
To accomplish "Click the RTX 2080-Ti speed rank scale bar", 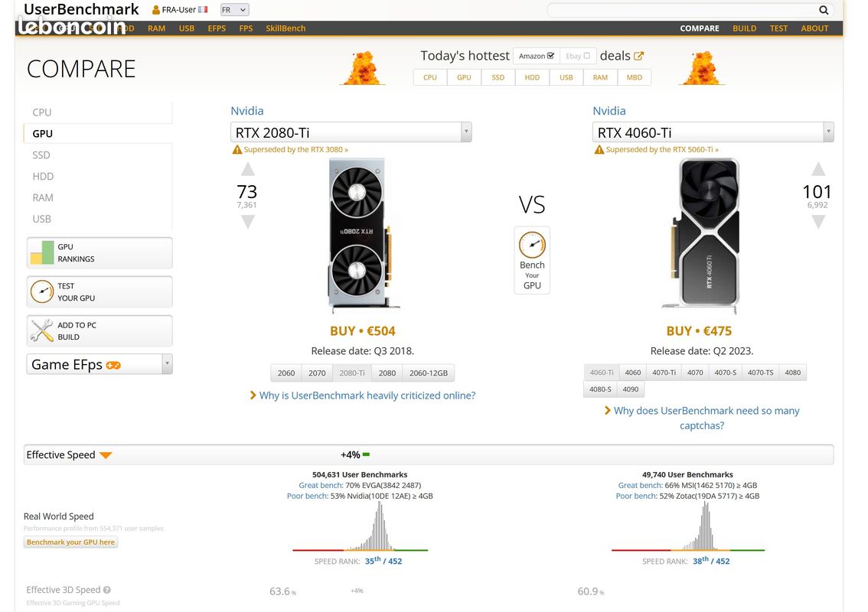I will click(x=358, y=549).
